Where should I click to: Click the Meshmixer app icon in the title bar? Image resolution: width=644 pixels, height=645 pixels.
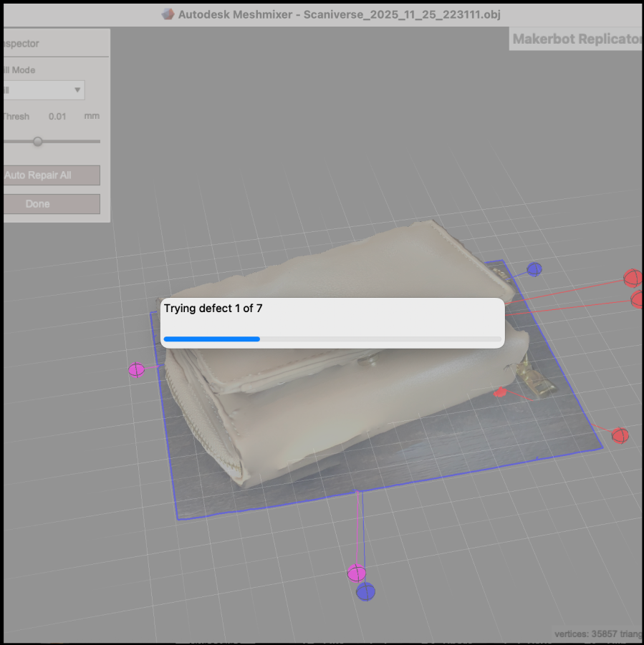168,13
